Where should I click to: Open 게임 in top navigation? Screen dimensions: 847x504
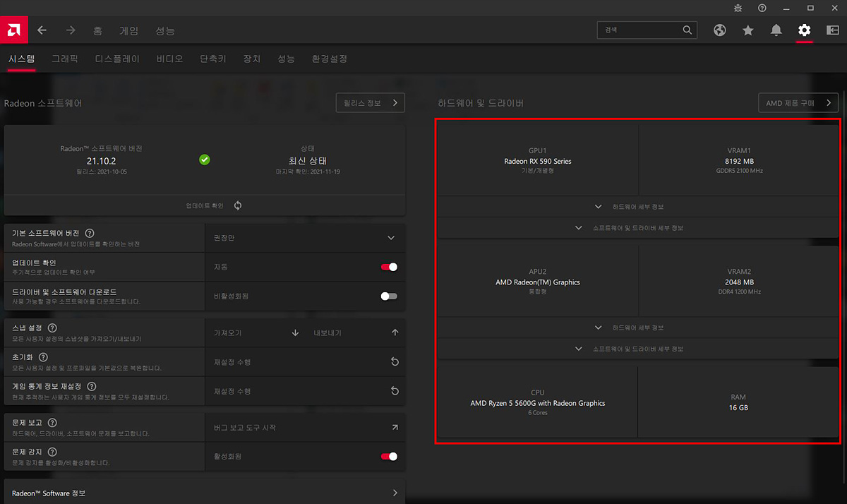click(x=129, y=31)
